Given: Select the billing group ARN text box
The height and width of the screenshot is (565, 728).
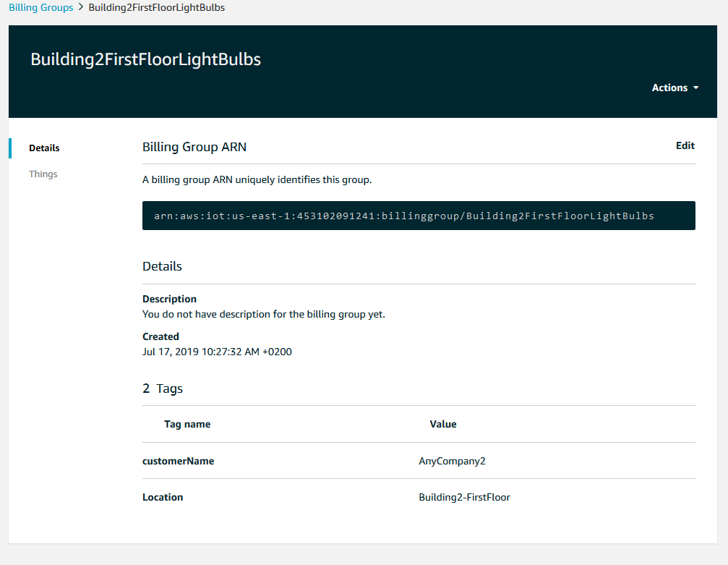Looking at the screenshot, I should pos(418,215).
